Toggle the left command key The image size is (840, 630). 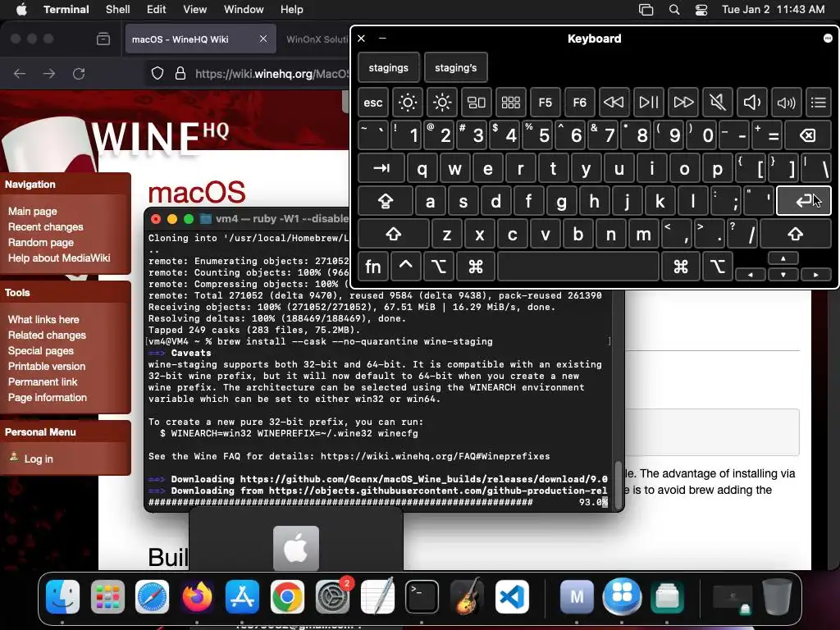click(x=475, y=267)
